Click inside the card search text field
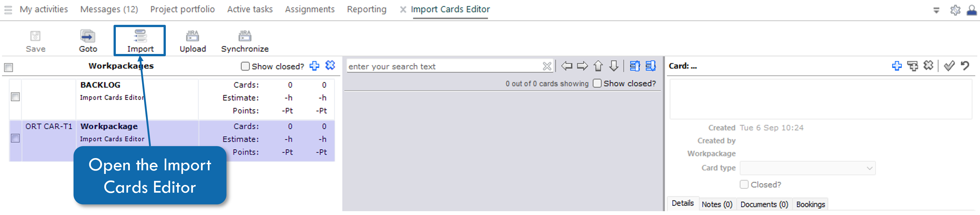This screenshot has width=980, height=215. click(x=438, y=66)
